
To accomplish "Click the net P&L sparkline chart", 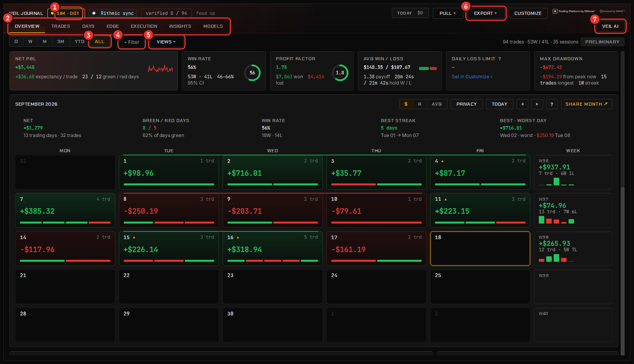I will 160,69.
